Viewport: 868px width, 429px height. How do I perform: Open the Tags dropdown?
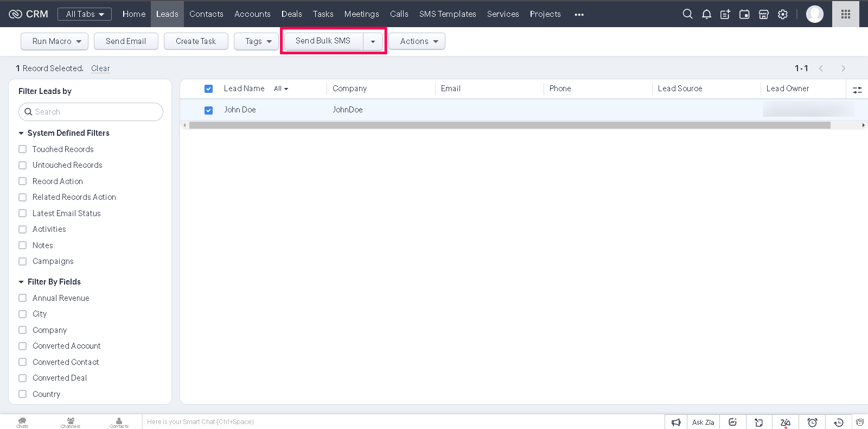click(256, 41)
